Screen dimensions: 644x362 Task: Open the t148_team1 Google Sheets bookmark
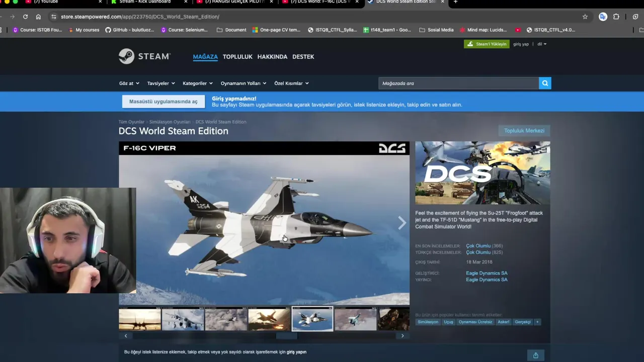pyautogui.click(x=387, y=30)
